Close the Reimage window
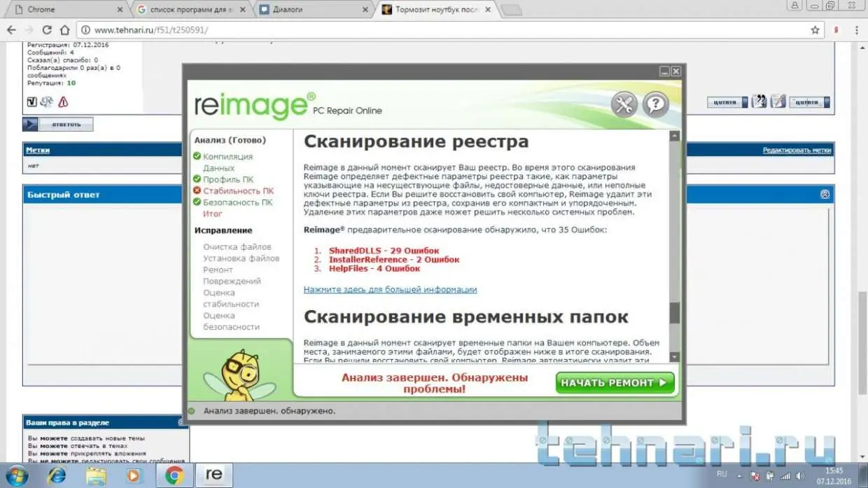868x488 pixels. point(676,71)
